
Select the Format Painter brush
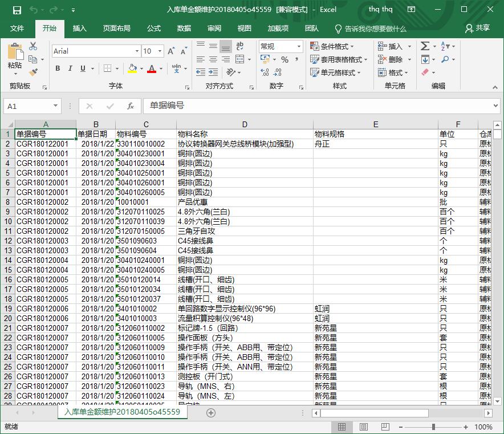click(33, 72)
